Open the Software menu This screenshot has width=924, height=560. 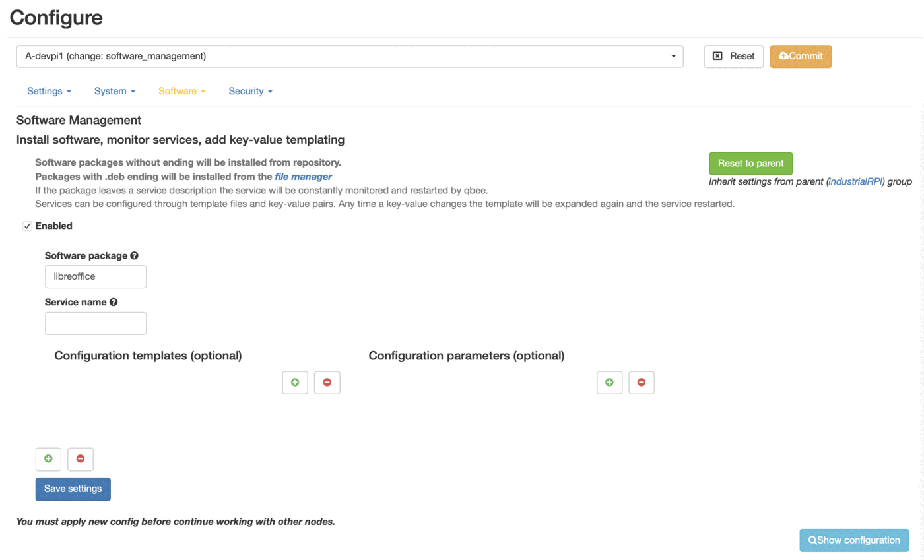point(182,92)
